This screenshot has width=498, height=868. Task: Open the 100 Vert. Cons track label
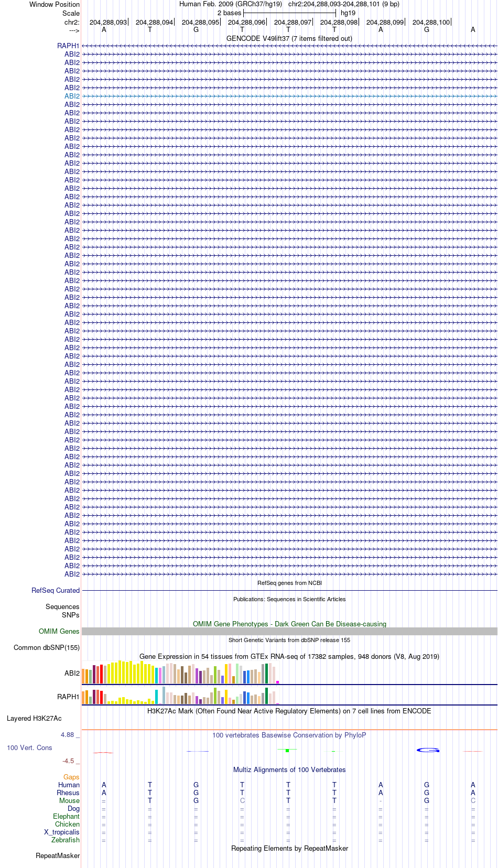click(x=29, y=747)
